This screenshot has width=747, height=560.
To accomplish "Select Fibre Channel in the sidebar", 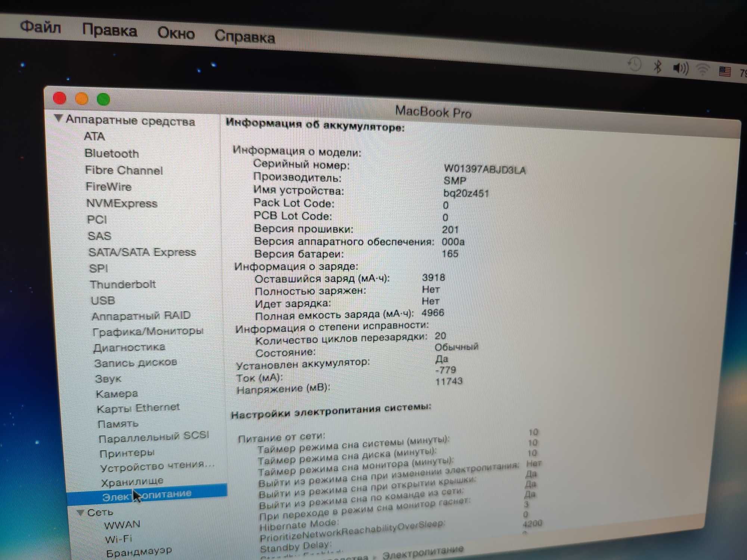I will (124, 170).
